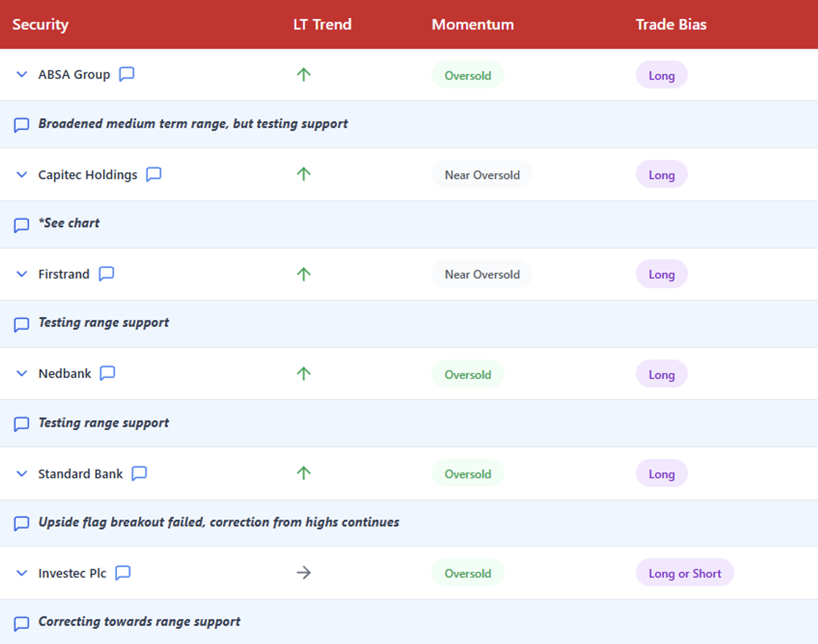This screenshot has height=644, width=818.
Task: Click Investec Plc's Oversold momentum badge
Action: [x=468, y=573]
